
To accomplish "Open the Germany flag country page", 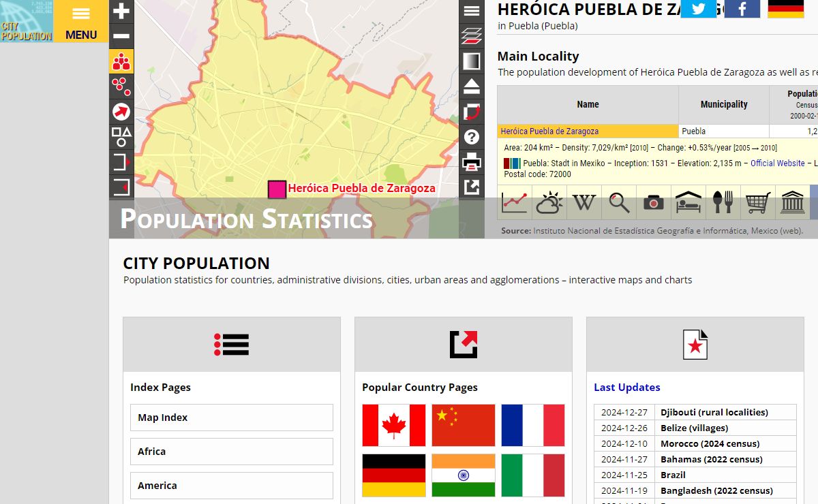I will click(x=394, y=475).
